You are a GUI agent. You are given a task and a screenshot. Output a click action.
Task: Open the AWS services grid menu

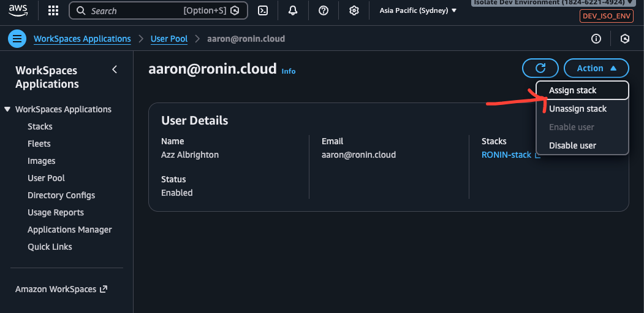coord(53,10)
